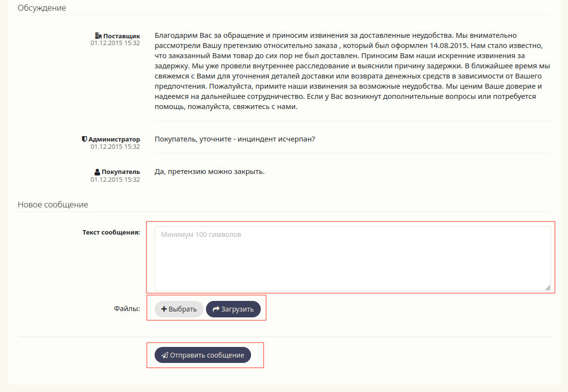Focus the message text field

pos(352,259)
